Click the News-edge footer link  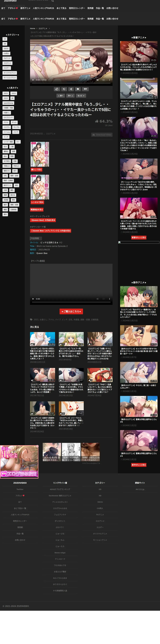(x=60, y=553)
